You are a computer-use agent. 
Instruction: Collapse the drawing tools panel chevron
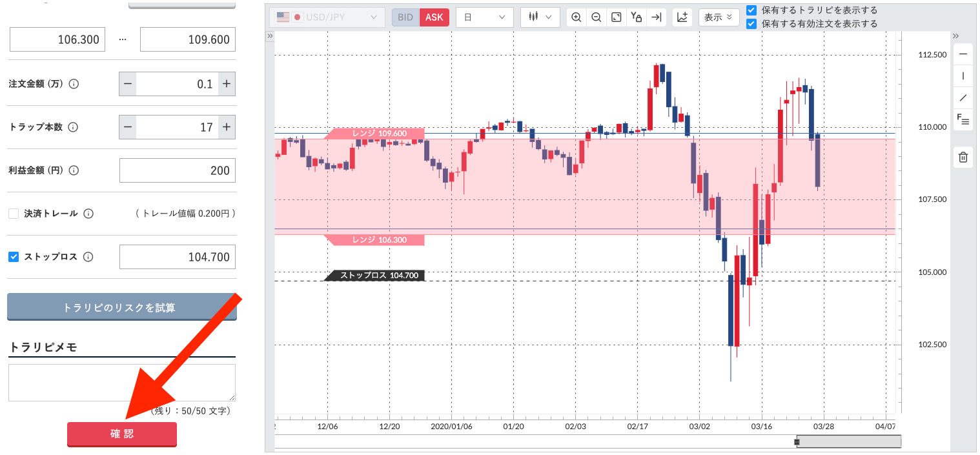point(956,36)
